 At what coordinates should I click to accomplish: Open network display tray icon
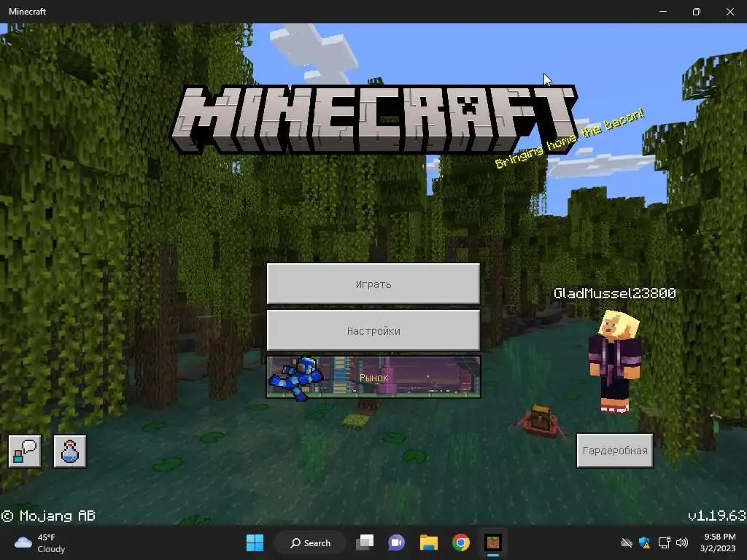pyautogui.click(x=664, y=542)
